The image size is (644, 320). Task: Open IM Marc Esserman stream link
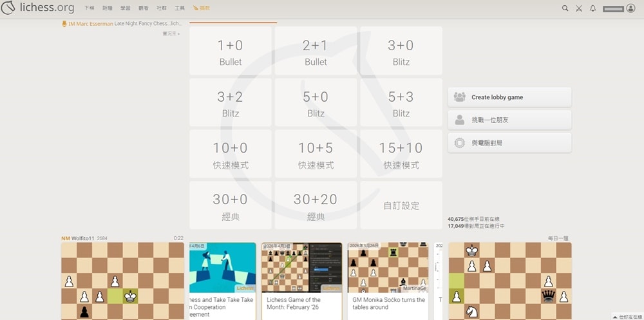(x=122, y=24)
